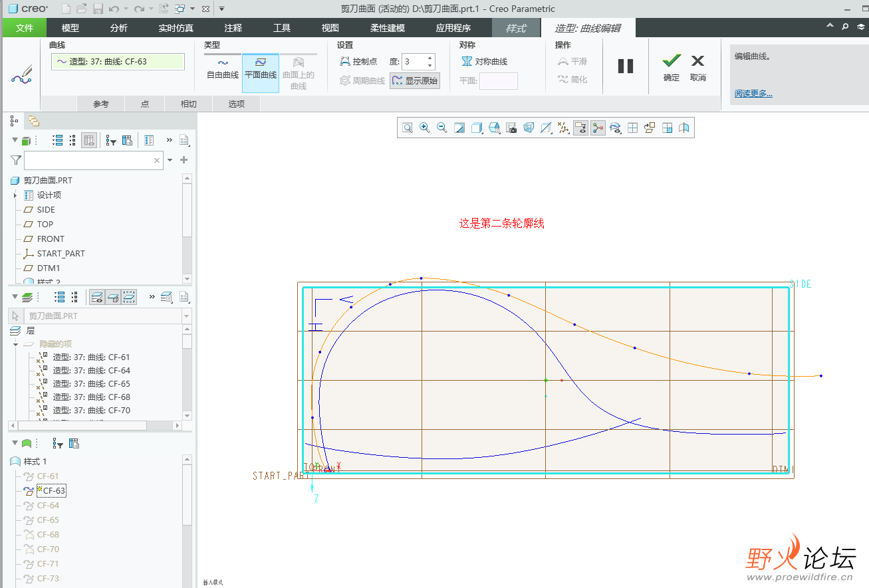The height and width of the screenshot is (588, 869).
Task: Select 平面曲线 curve type
Action: [261, 73]
